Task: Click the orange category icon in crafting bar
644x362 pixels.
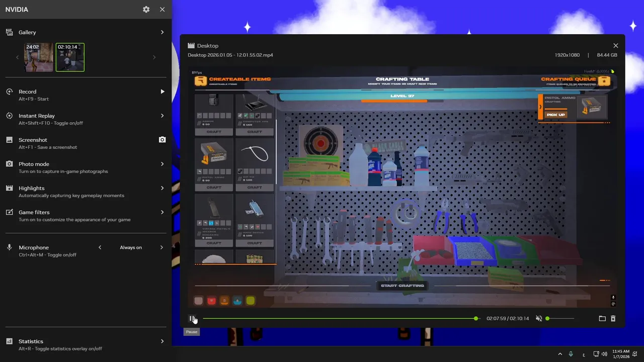Action: tap(224, 301)
